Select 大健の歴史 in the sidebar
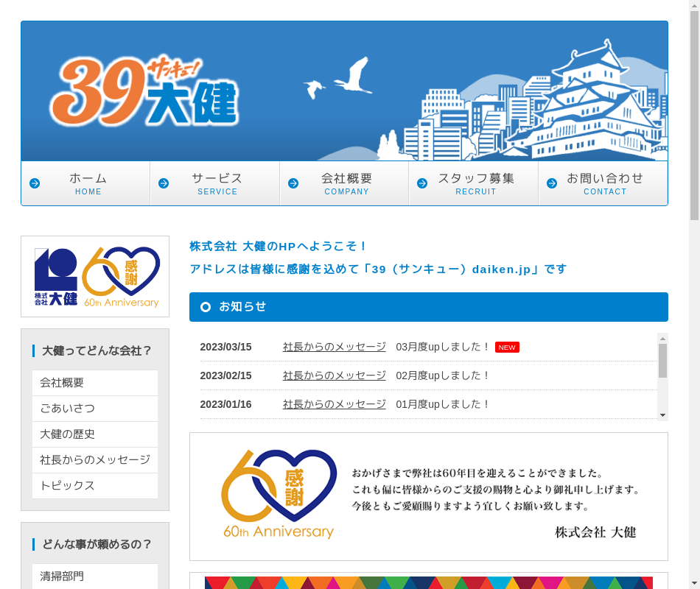Screen dimensions: 700x589 click(x=95, y=434)
